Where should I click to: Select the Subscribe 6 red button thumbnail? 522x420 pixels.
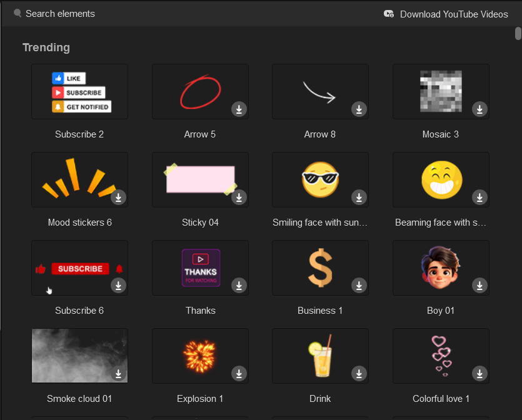[x=79, y=268]
